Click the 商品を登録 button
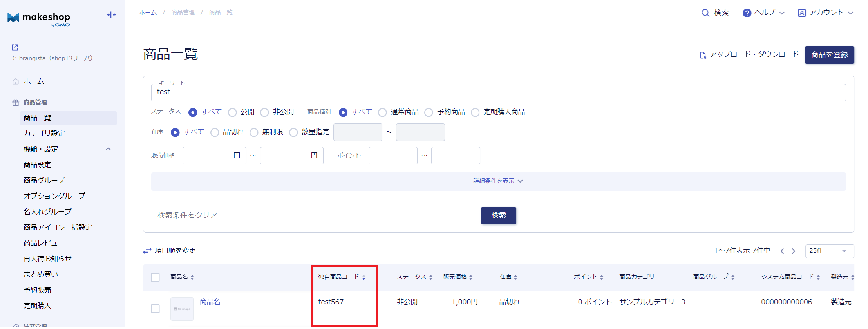Screen dimensions: 868x329 (829, 55)
